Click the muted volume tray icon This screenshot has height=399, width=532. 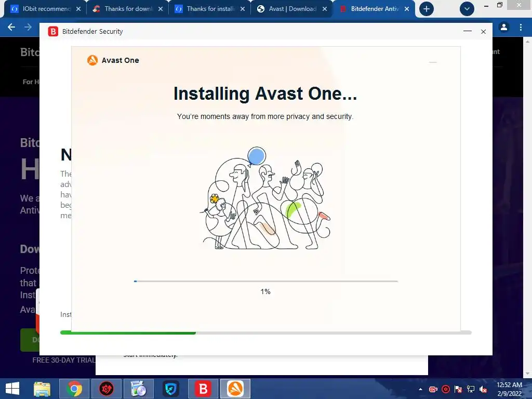tap(483, 389)
